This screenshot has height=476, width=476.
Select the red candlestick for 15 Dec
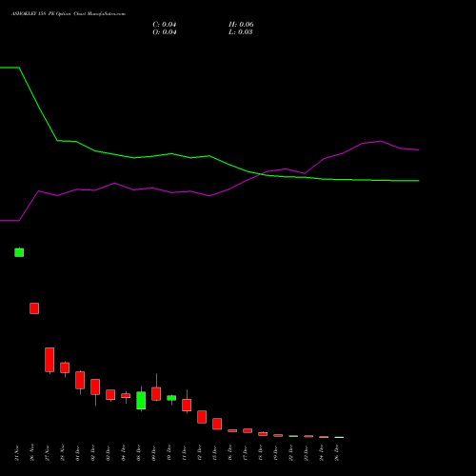(x=217, y=424)
